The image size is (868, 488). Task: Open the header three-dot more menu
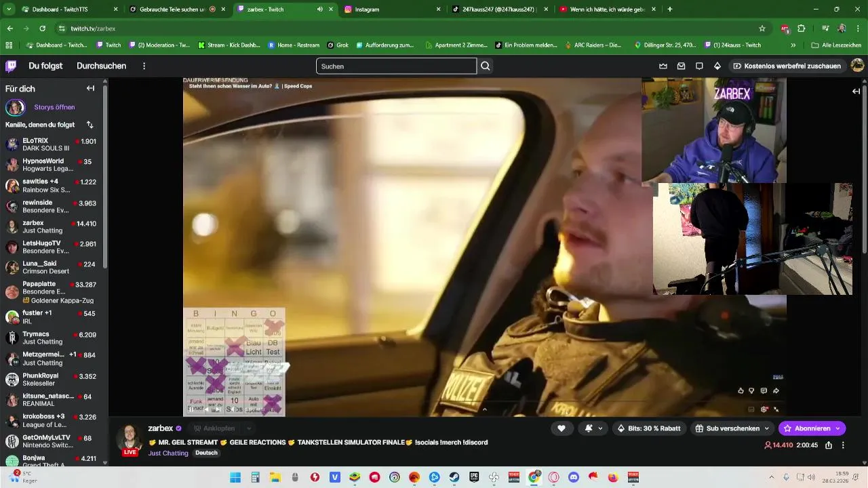point(144,66)
